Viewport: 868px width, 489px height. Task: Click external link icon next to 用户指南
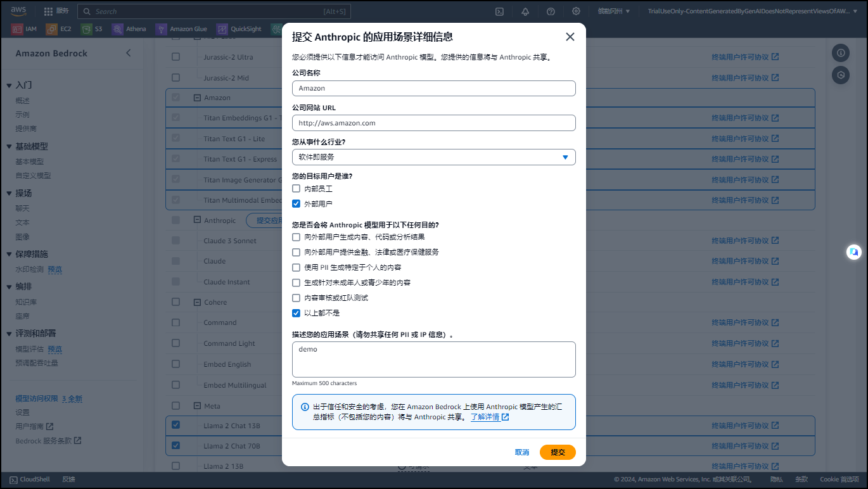[x=50, y=427]
